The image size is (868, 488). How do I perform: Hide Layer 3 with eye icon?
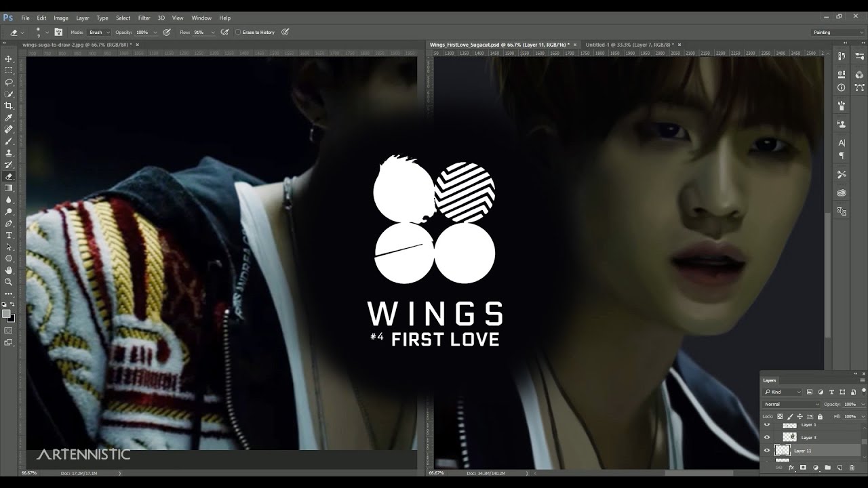tap(767, 437)
